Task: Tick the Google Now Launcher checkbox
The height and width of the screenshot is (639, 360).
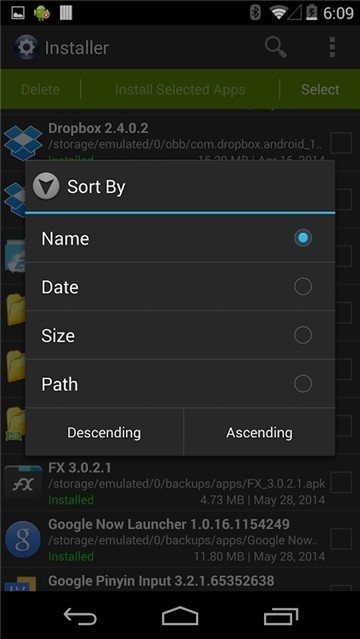Action: 341,539
